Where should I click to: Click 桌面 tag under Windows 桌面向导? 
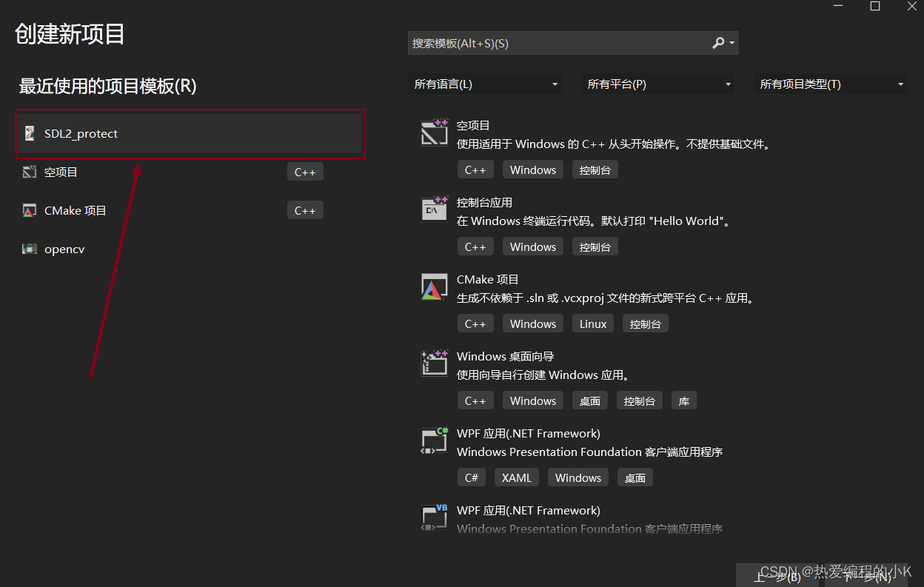[590, 400]
